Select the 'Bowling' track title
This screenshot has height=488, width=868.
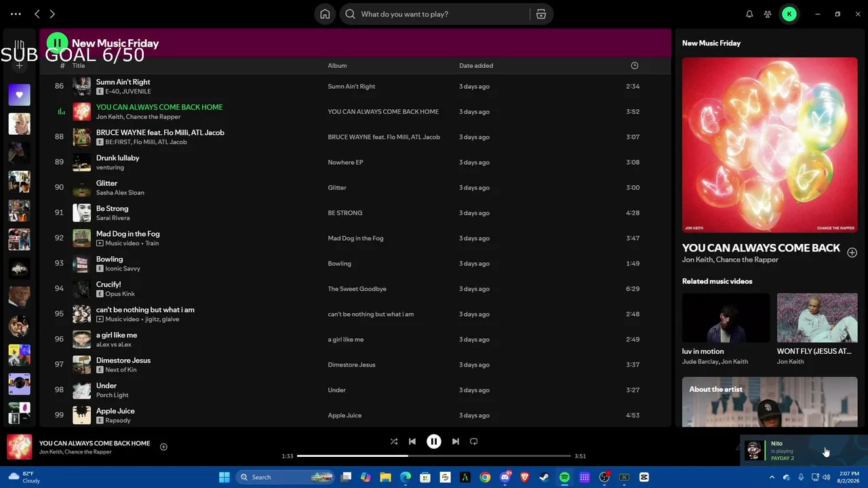coord(109,259)
